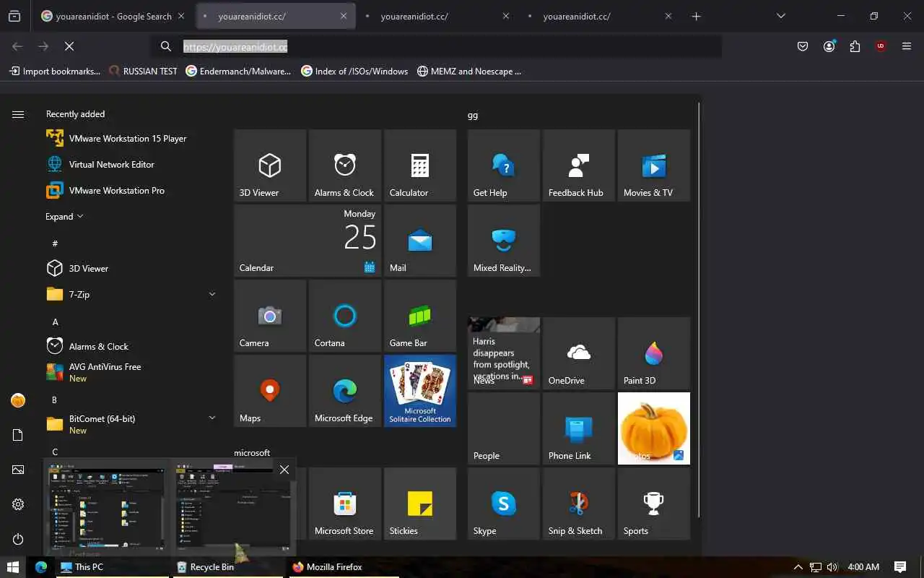Viewport: 924px width, 578px height.
Task: Click the user account avatar
Action: (18, 400)
